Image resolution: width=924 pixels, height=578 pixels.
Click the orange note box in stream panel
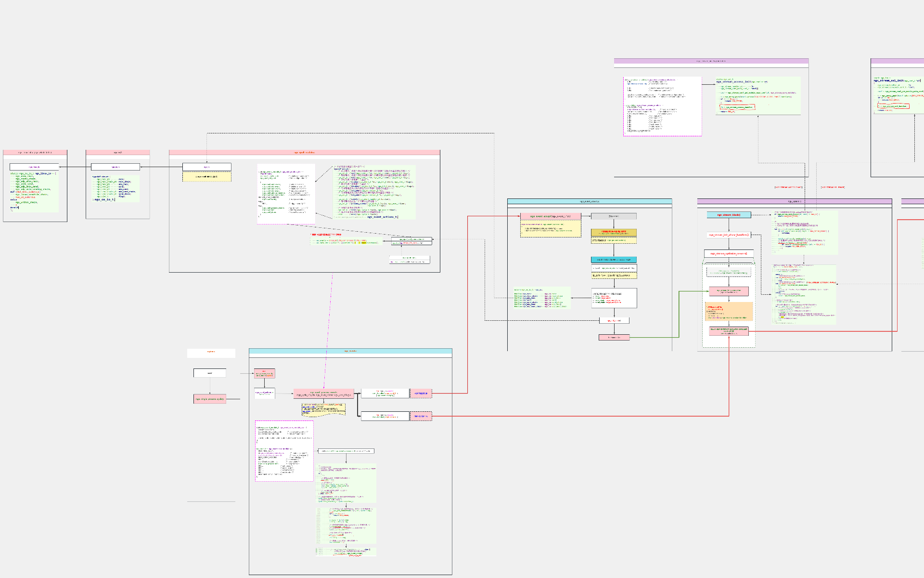click(x=729, y=311)
